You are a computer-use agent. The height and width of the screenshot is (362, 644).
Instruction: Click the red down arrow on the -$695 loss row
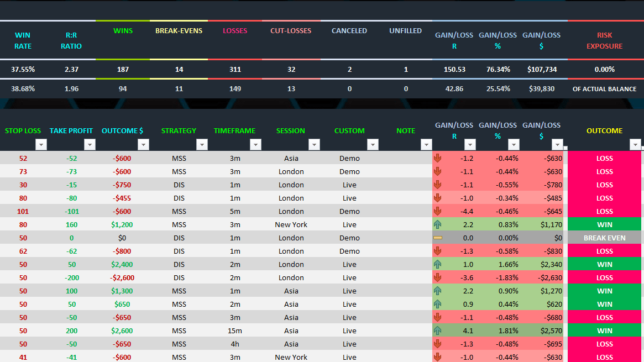(437, 344)
